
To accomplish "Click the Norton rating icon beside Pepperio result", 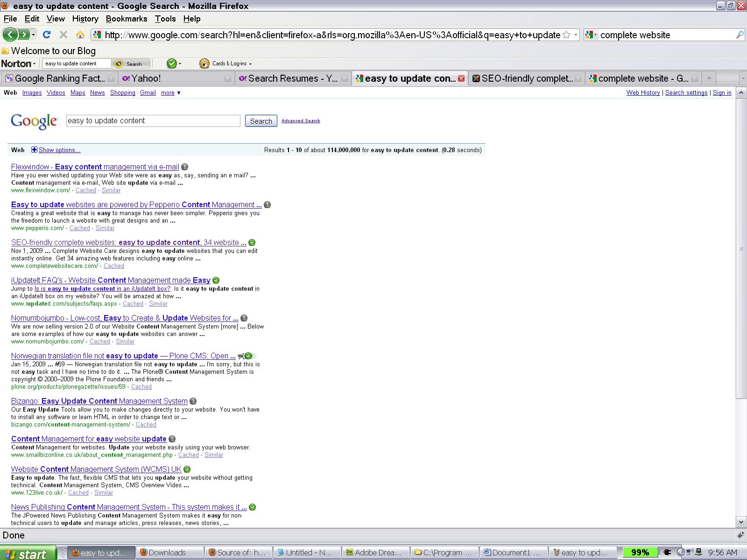I will [x=267, y=205].
